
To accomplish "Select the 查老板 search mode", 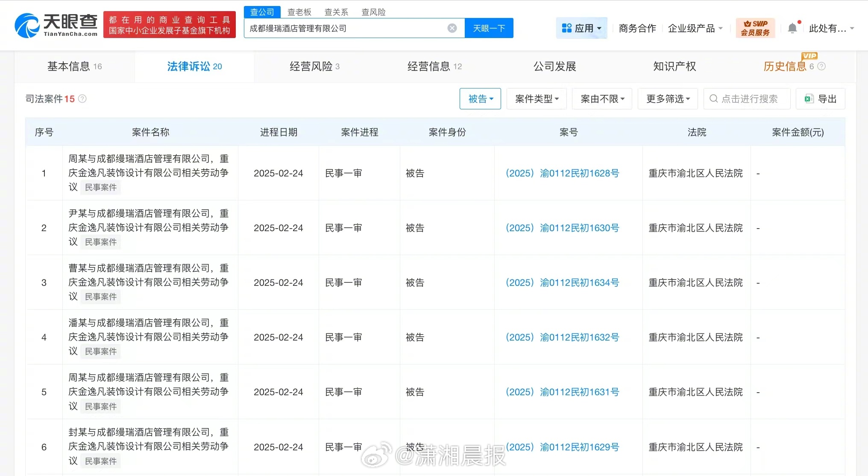I will (x=299, y=12).
